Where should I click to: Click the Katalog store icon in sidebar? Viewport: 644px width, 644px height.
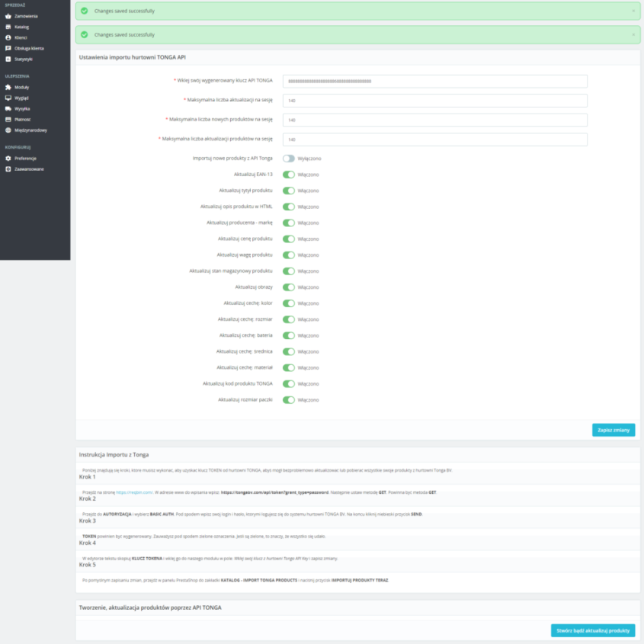coord(8,27)
